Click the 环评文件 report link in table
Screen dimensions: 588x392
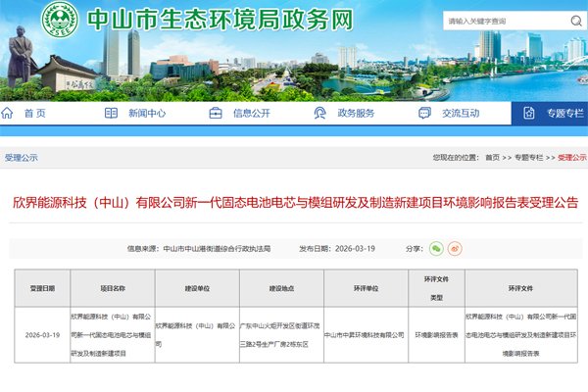(x=521, y=335)
